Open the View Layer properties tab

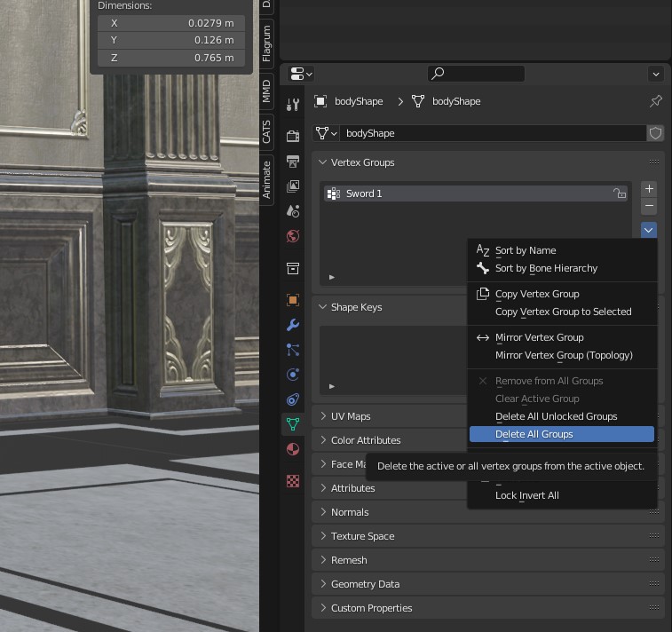click(x=293, y=186)
